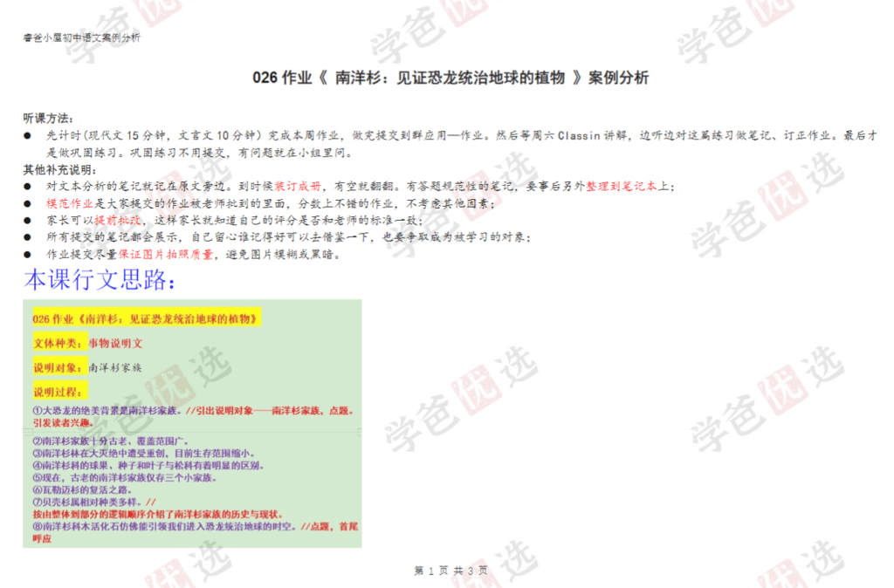Click the page footer 第 1 页 共 3 页
This screenshot has width=894, height=588.
(451, 571)
